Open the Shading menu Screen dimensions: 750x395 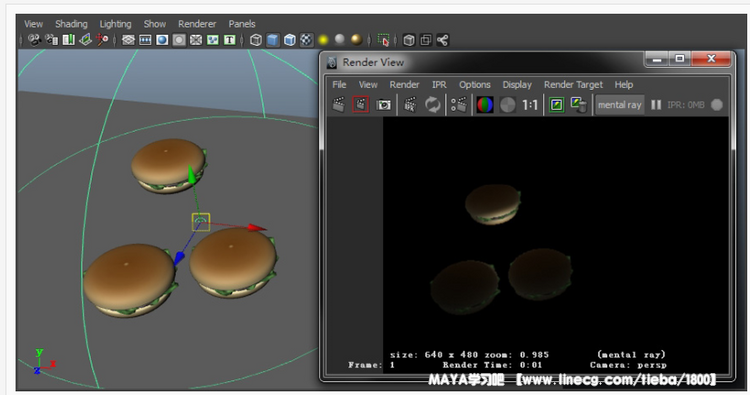click(71, 24)
